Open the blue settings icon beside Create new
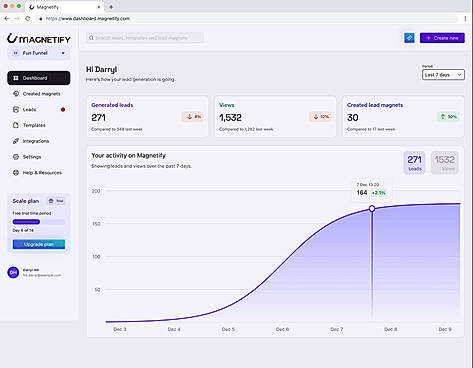The height and width of the screenshot is (368, 473). (x=409, y=38)
